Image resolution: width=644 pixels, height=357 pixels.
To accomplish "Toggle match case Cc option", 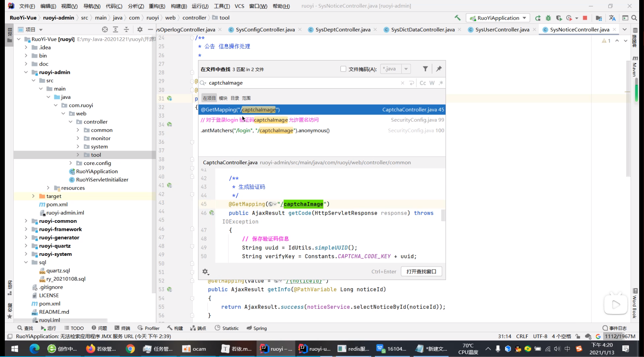I will pyautogui.click(x=423, y=83).
